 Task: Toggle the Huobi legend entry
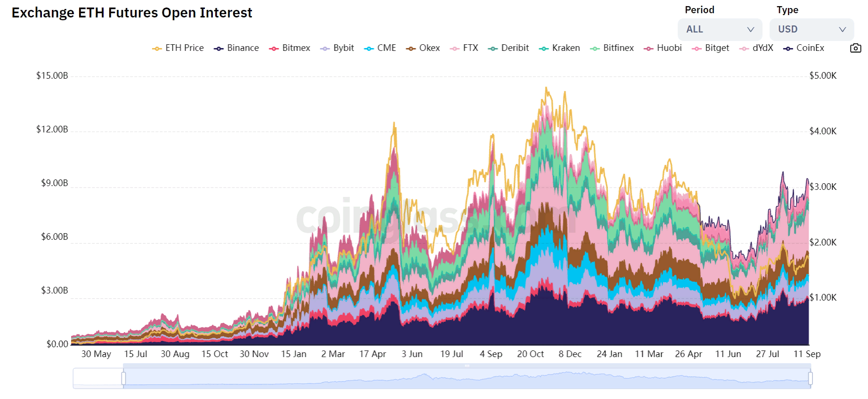tap(663, 48)
